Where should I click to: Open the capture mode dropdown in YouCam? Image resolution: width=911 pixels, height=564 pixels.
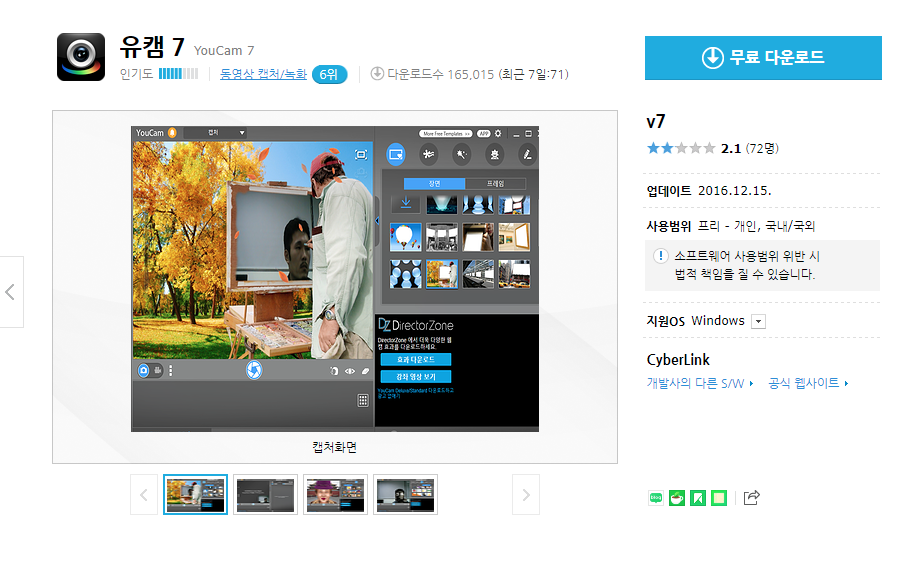pyautogui.click(x=214, y=133)
